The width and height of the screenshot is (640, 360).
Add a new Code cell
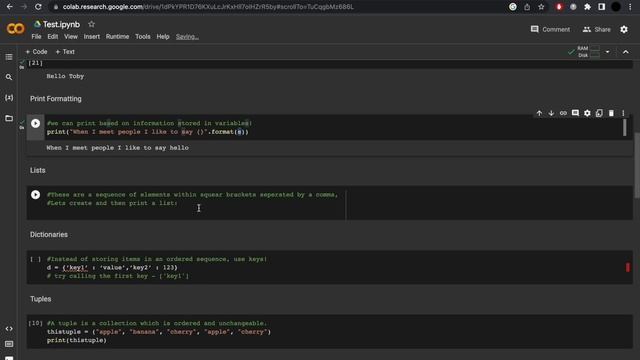click(x=36, y=52)
